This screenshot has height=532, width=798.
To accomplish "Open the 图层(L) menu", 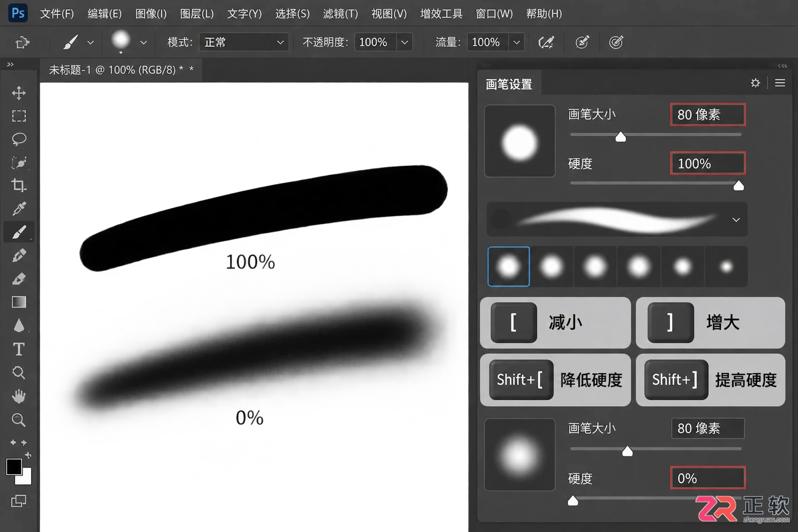I will [x=197, y=13].
